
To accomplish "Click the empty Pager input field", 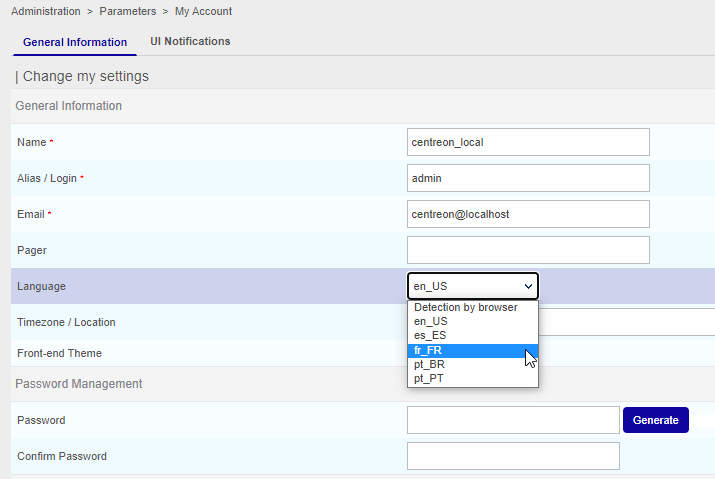I will coord(528,250).
